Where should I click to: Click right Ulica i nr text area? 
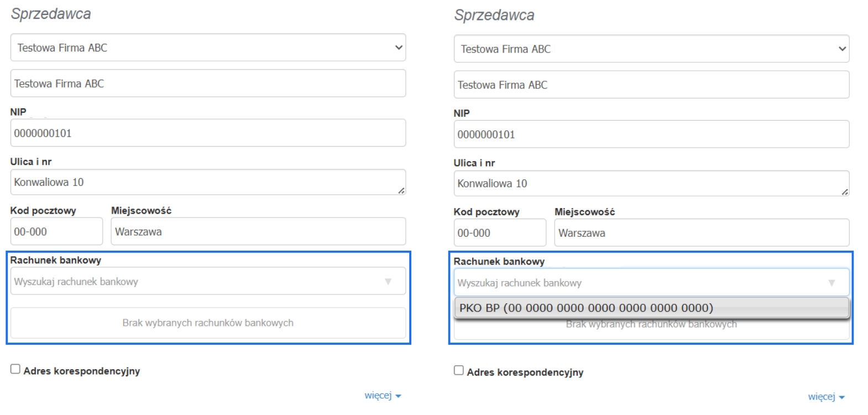pos(651,183)
